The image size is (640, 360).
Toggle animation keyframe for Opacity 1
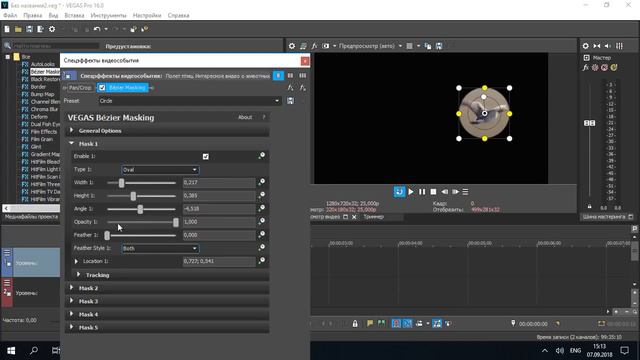262,221
